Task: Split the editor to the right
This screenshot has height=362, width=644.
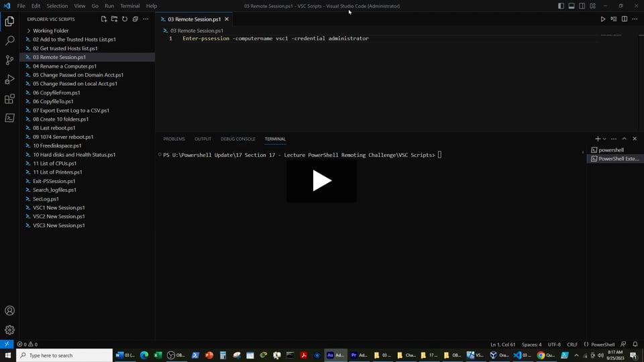Action: pos(624,19)
